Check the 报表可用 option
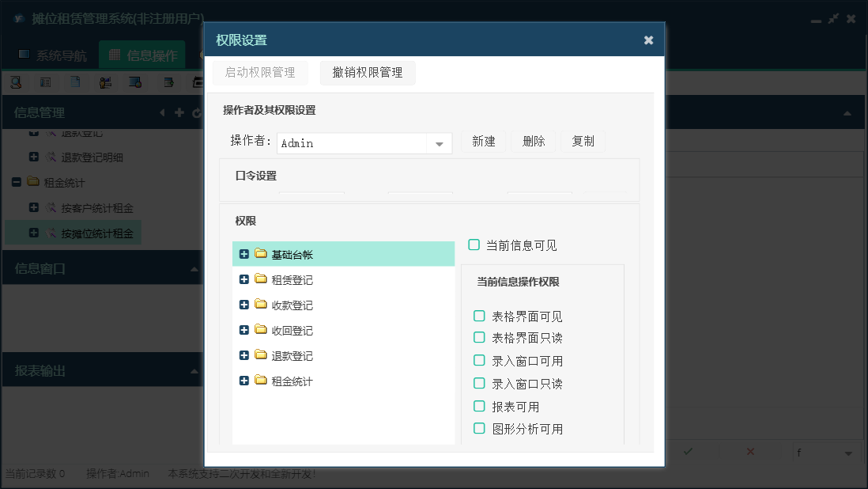 [479, 407]
